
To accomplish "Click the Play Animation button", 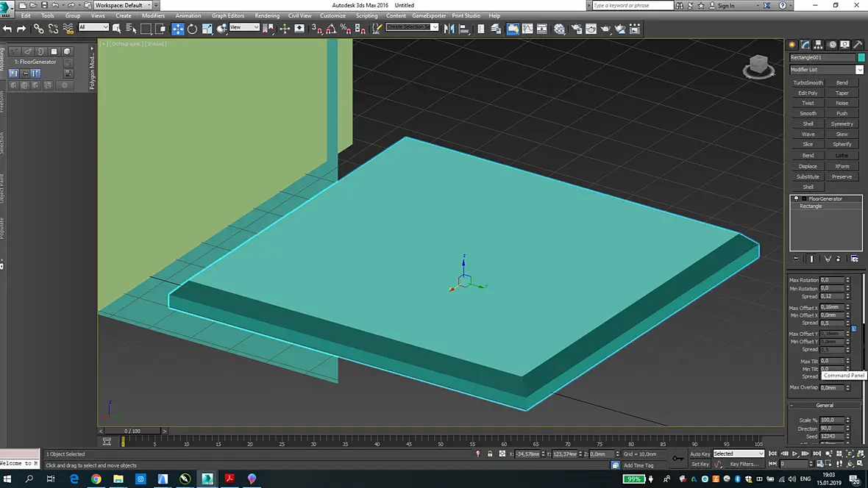I will (x=795, y=453).
